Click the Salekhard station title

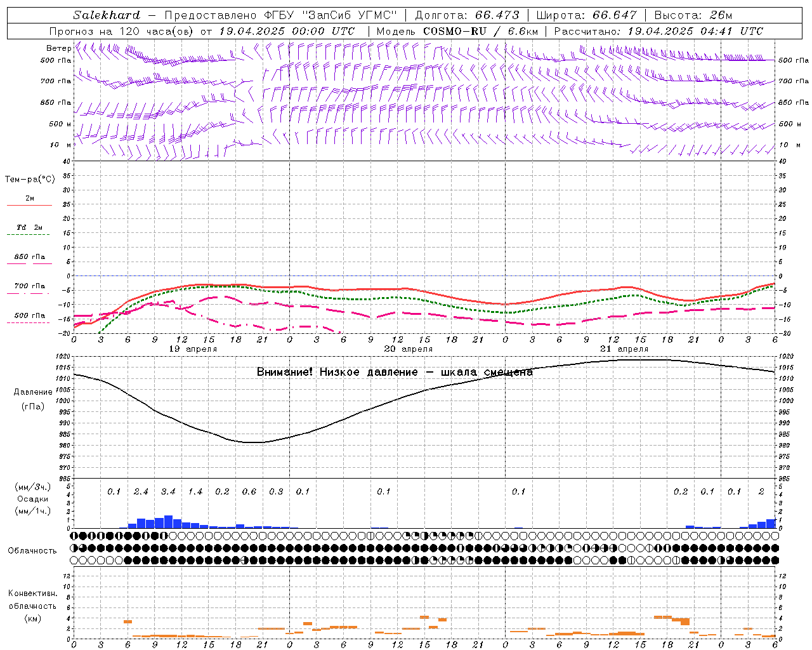click(107, 15)
